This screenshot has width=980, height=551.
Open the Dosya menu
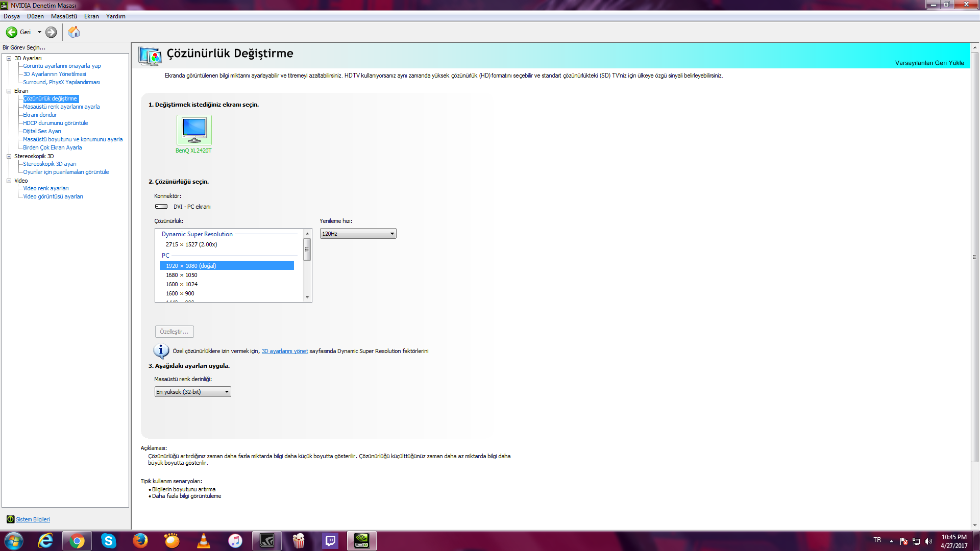tap(12, 16)
